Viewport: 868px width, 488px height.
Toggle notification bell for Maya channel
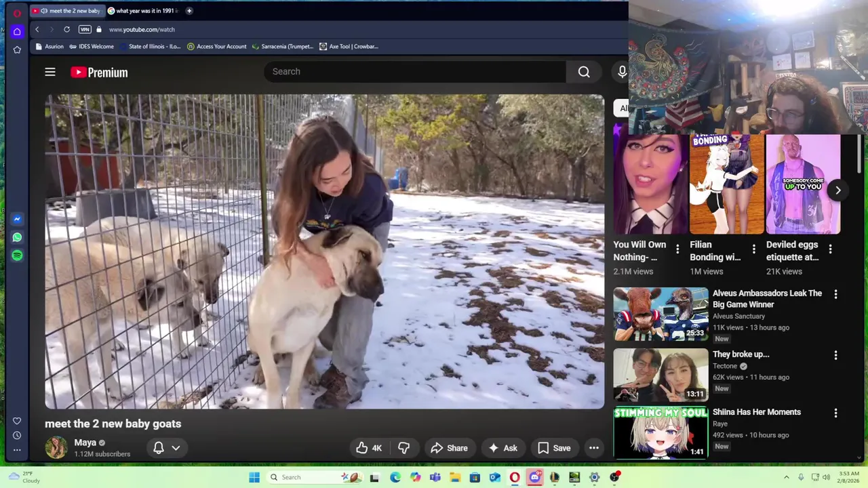(159, 448)
